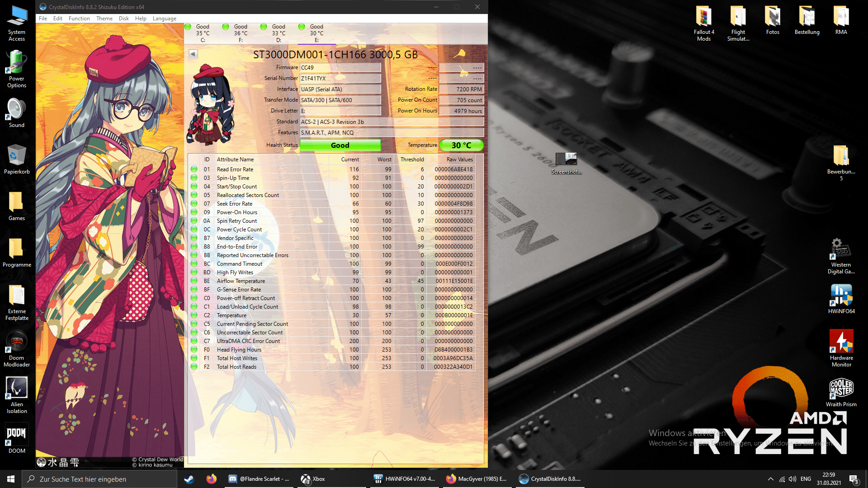Open the Bestellung folder
Screen dimensions: 868x488
point(807,20)
